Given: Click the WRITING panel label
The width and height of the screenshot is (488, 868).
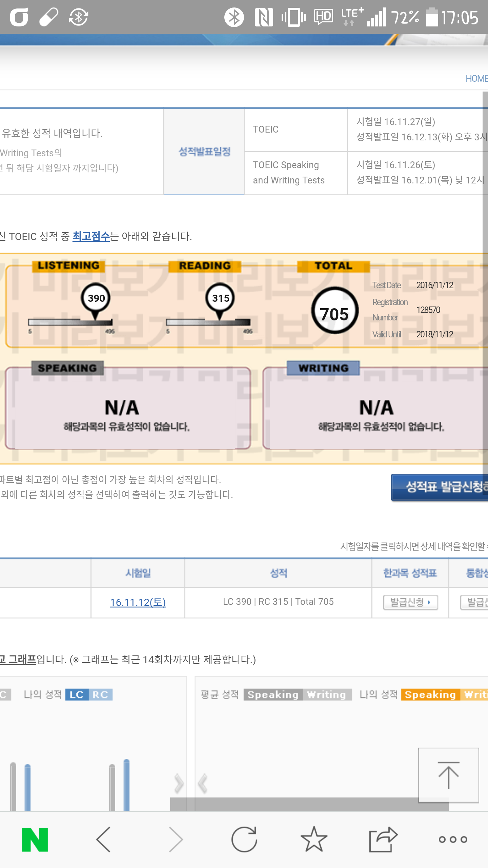Looking at the screenshot, I should click(323, 368).
